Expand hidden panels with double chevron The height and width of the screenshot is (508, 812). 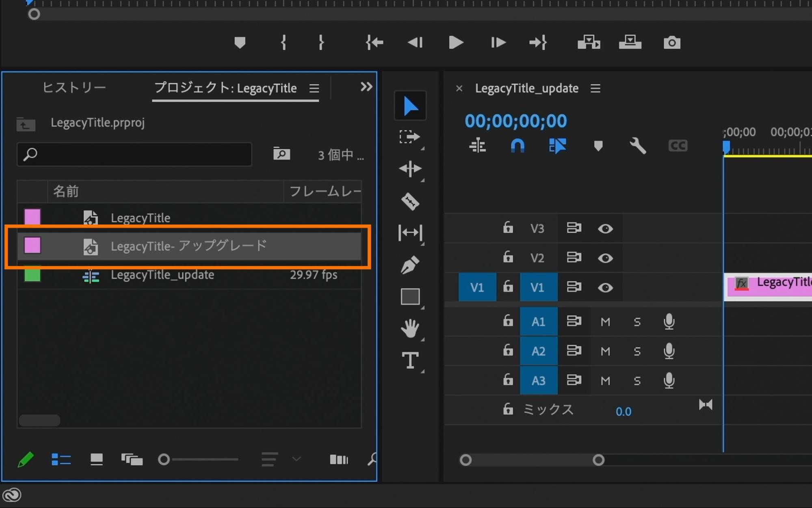[x=366, y=87]
